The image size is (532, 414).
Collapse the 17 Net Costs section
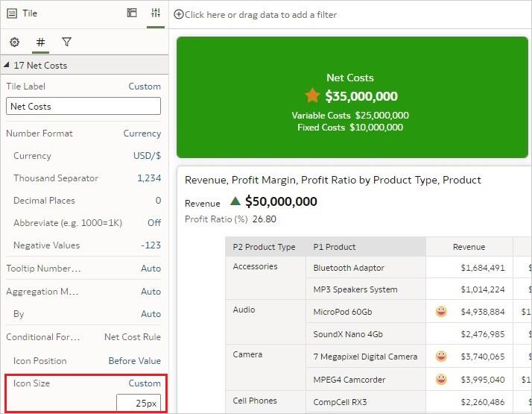[7, 66]
